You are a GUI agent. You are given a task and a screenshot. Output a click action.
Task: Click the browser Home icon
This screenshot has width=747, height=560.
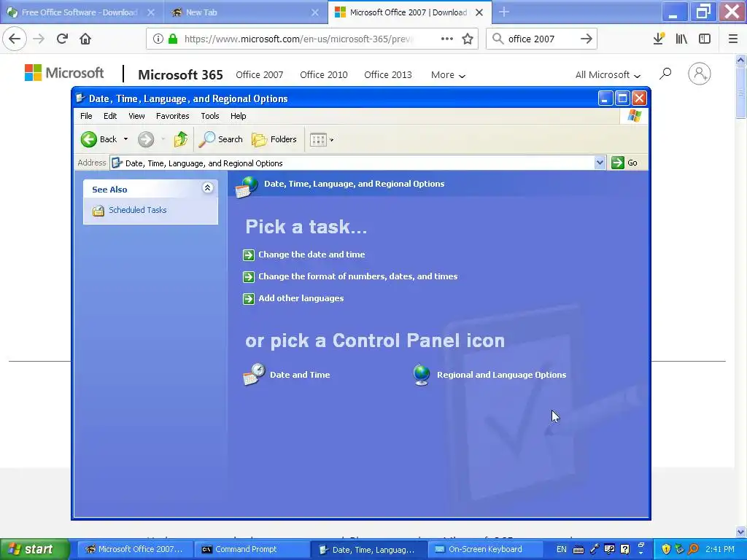point(85,39)
